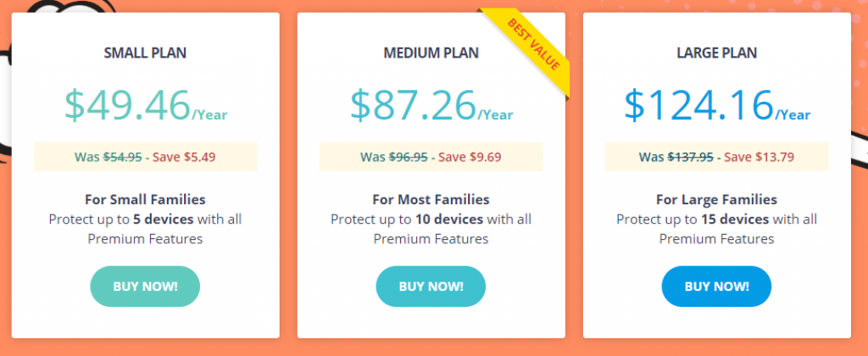Click Buy Now for Small Plan
Image resolution: width=868 pixels, height=356 pixels.
pyautogui.click(x=145, y=286)
